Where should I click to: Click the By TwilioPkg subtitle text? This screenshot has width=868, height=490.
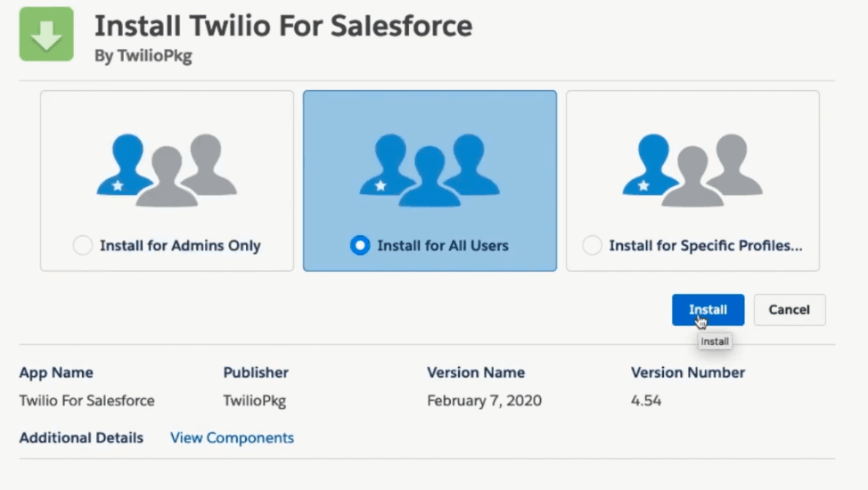click(x=143, y=55)
